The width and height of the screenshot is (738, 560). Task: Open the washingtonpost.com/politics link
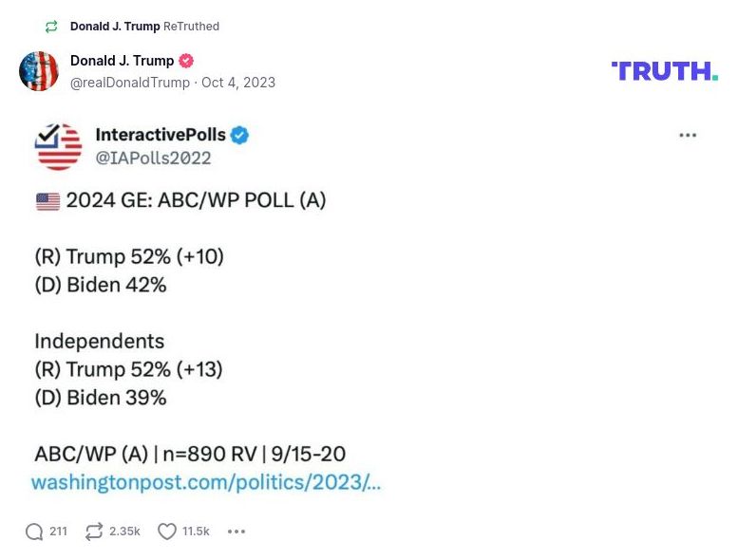205,482
